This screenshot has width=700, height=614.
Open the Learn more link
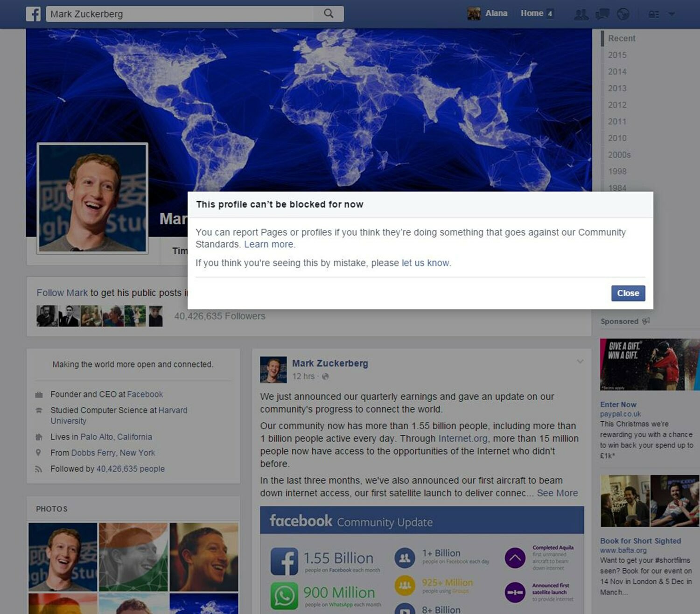pos(269,244)
